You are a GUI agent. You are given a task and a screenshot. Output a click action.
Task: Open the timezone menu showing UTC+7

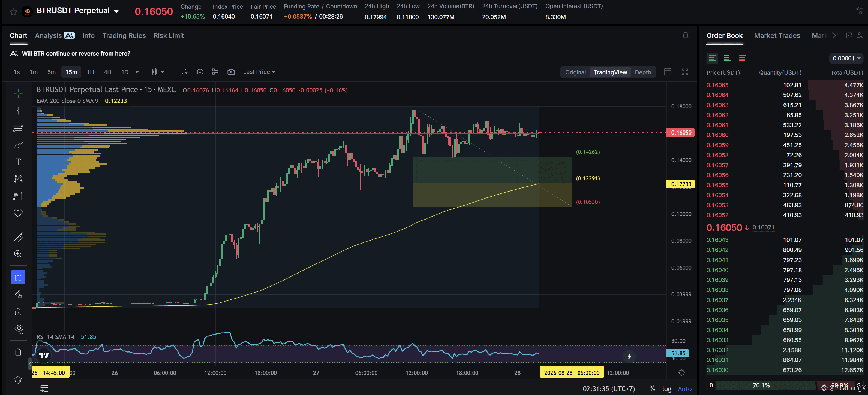609,389
